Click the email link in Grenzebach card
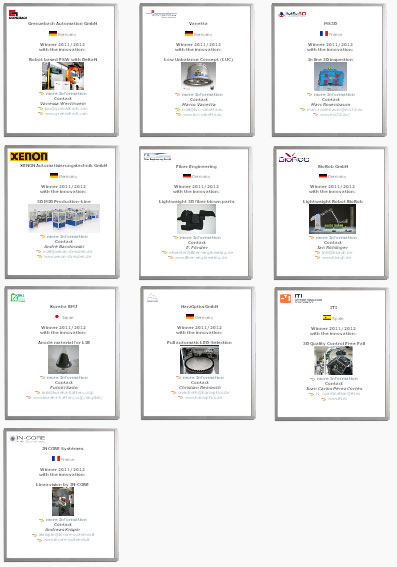 coord(66,108)
